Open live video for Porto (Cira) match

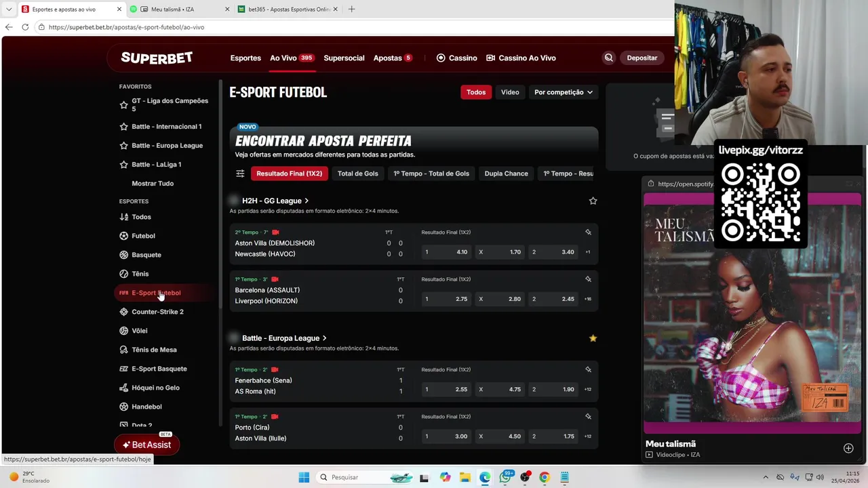(x=275, y=416)
